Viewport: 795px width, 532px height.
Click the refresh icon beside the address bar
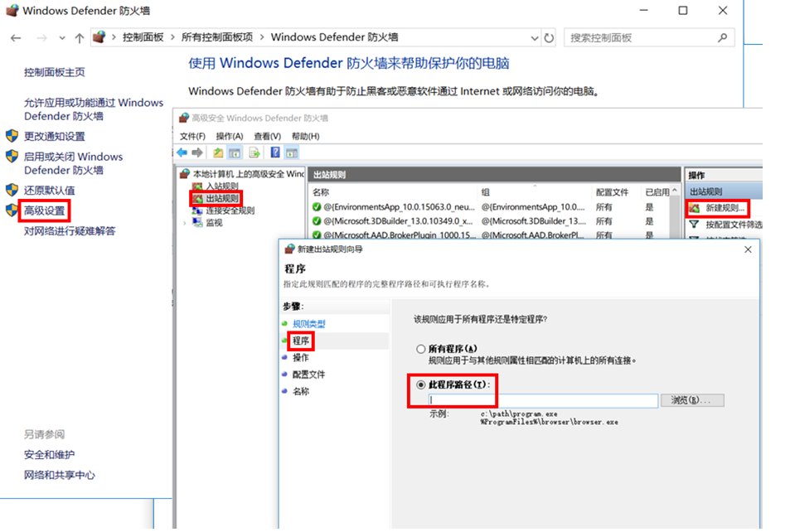pos(547,37)
